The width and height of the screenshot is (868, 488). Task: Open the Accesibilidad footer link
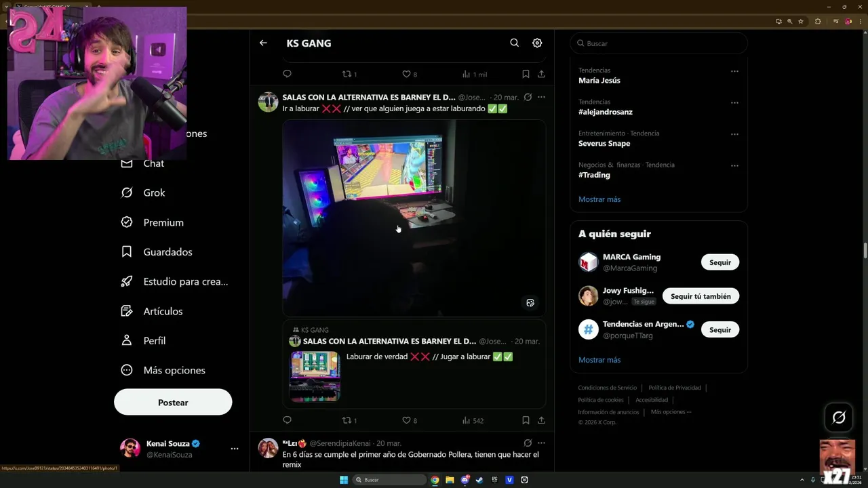click(652, 400)
